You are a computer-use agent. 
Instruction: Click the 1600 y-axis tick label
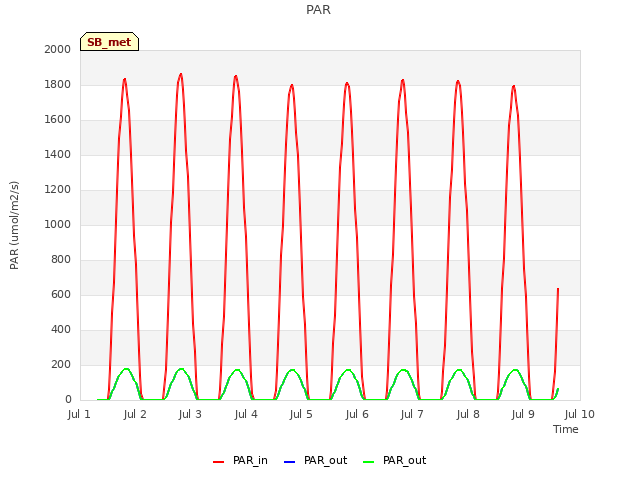(x=58, y=120)
